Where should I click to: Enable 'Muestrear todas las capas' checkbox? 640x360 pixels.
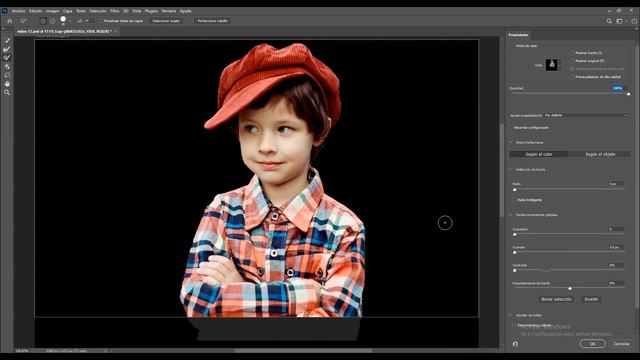coord(100,21)
